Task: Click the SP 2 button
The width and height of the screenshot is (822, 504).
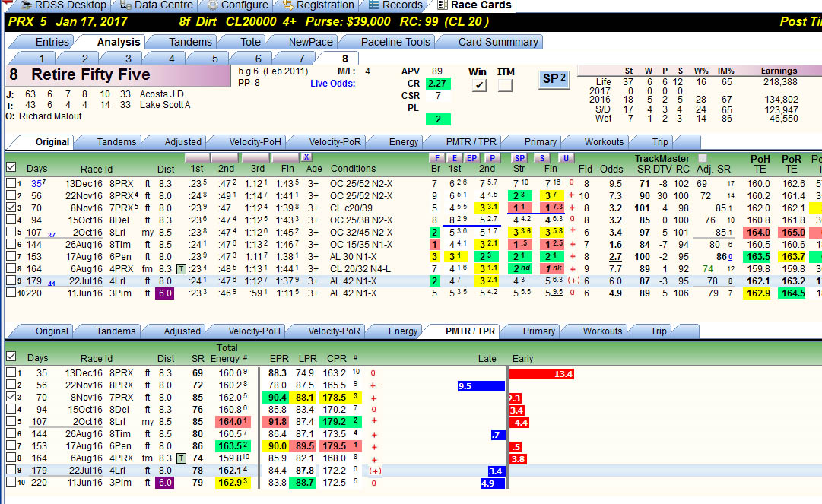Action: (554, 79)
